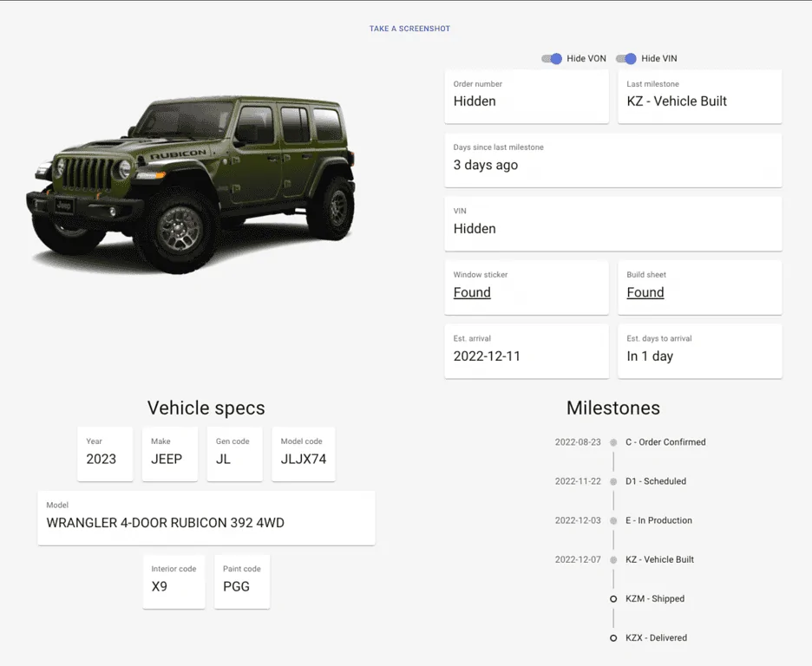Click the Est. arrival date 2022-12-11

coord(487,356)
